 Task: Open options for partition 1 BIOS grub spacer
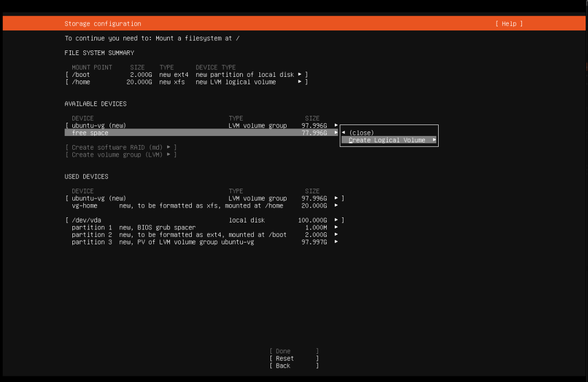tap(336, 227)
